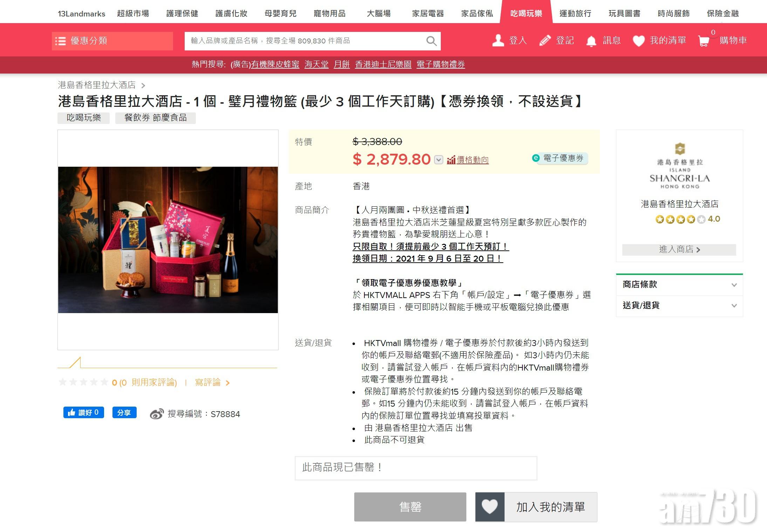The width and height of the screenshot is (767, 532).
Task: Click the register pencil icon
Action: pyautogui.click(x=545, y=41)
